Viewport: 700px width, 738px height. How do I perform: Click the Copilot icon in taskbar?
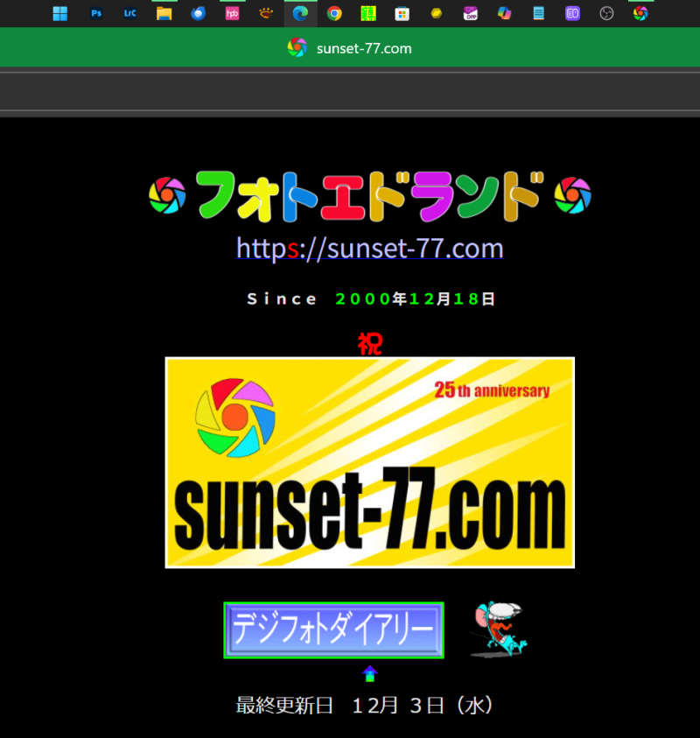[505, 13]
